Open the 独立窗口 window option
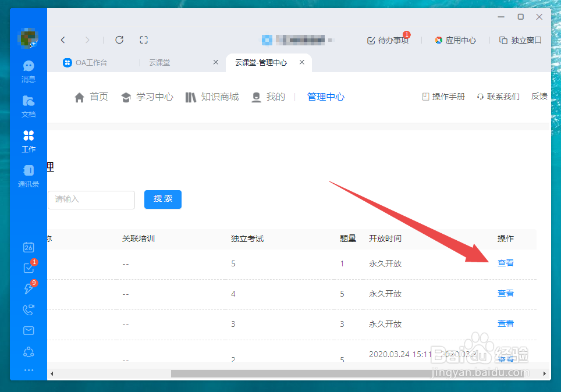Screen dimensions: 561x392 [x=520, y=40]
